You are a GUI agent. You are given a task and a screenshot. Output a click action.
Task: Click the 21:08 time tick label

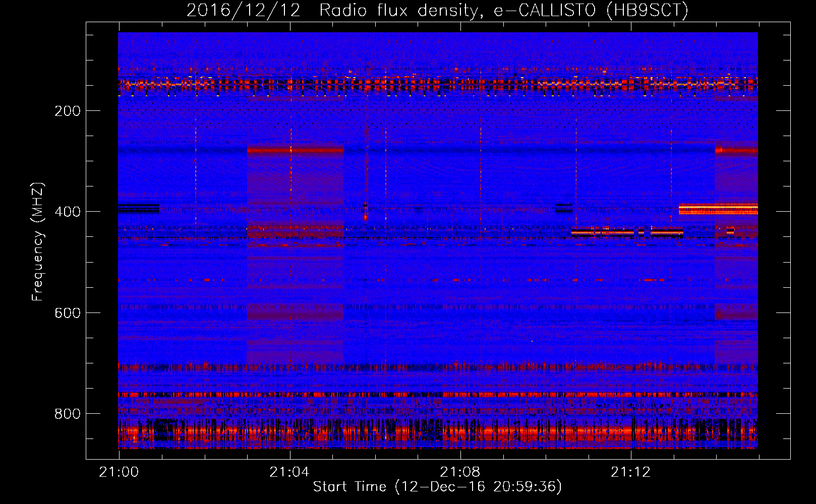click(460, 472)
